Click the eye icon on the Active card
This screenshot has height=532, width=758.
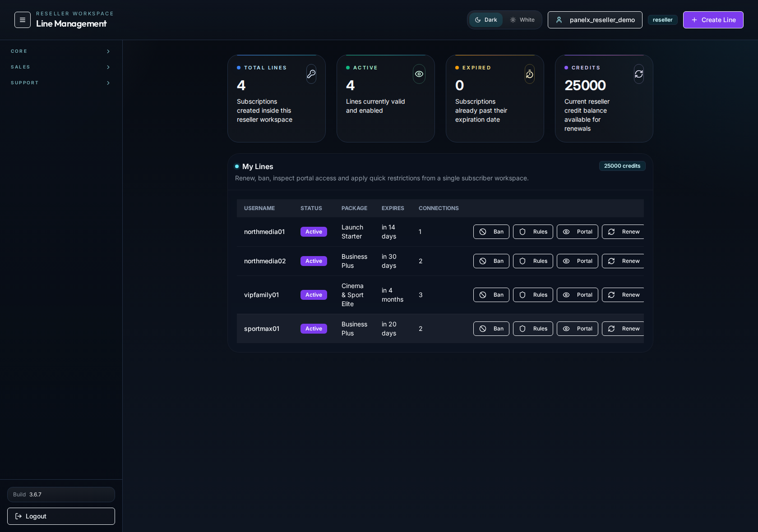pos(419,74)
